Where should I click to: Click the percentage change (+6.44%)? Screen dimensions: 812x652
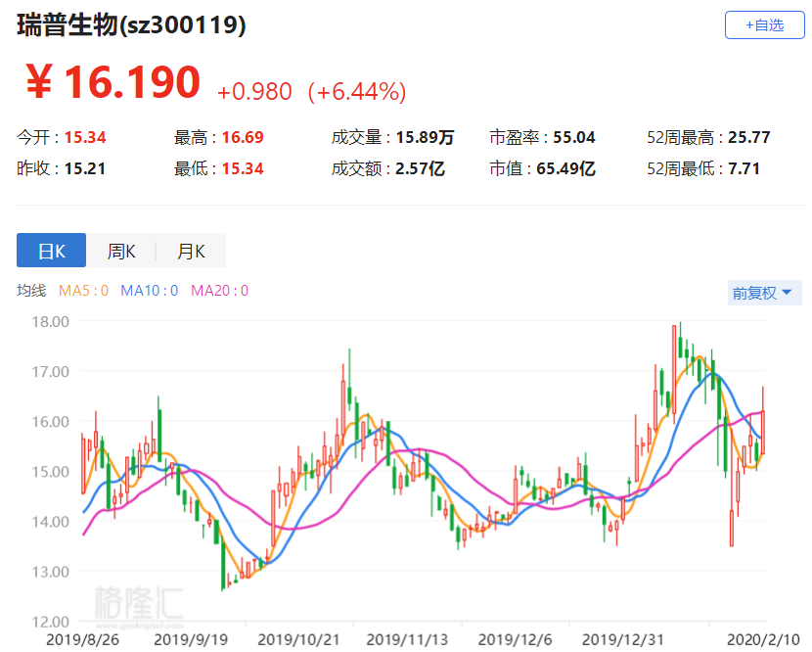pos(357,92)
